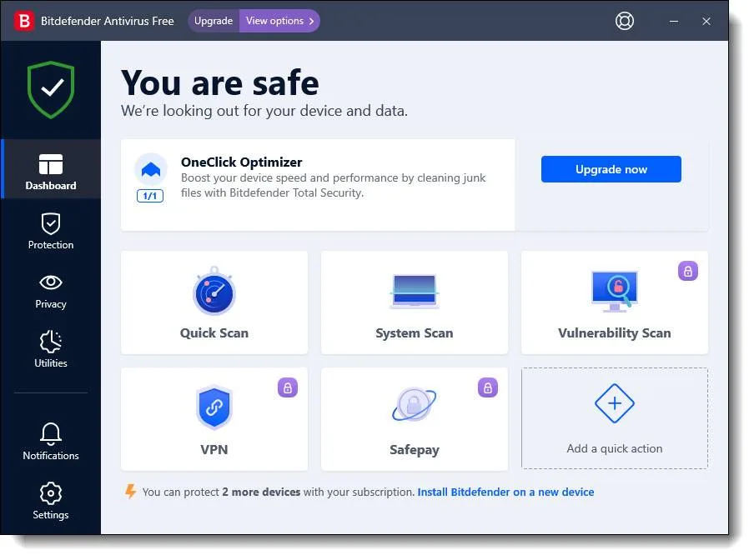
Task: Launch the VPN feature
Action: 214,418
